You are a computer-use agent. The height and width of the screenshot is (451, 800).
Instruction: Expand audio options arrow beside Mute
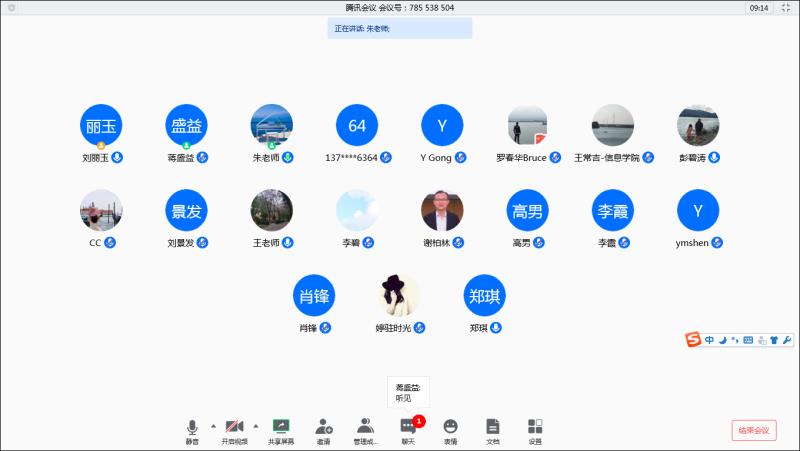tap(212, 426)
